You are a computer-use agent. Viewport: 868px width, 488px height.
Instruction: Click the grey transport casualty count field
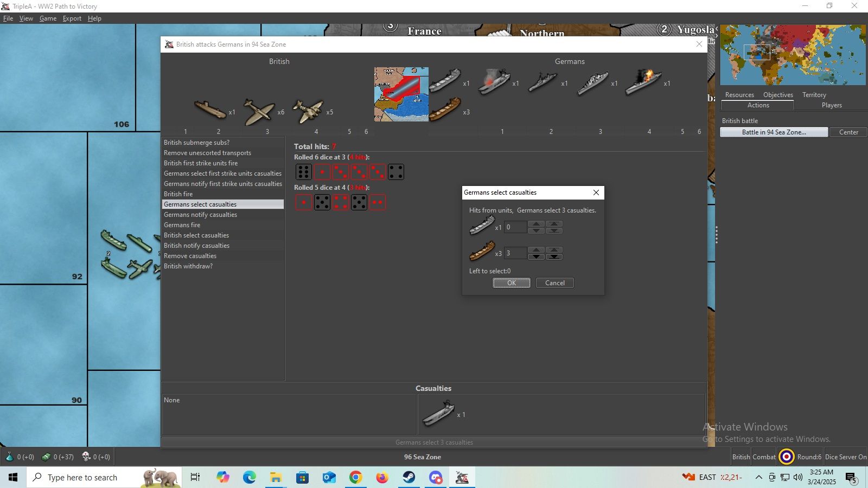tap(515, 227)
